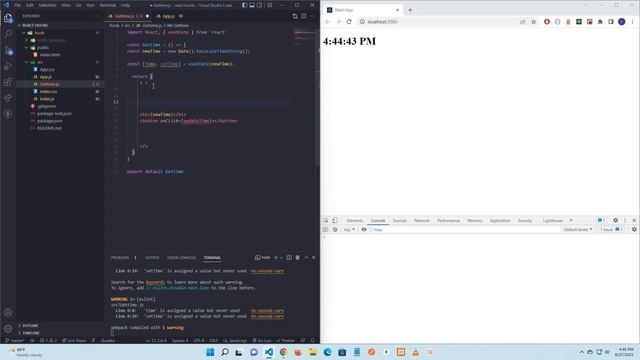Open Chrome profile avatar
This screenshot has width=640, height=360.
[x=621, y=22]
